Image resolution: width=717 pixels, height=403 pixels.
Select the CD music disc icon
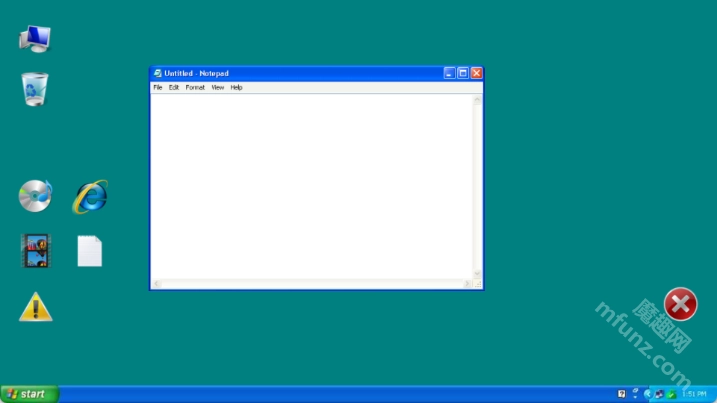tap(35, 196)
